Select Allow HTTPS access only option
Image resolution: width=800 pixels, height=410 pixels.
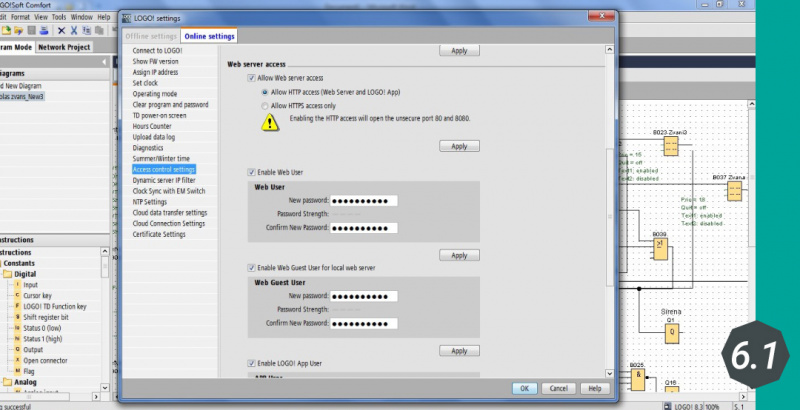coord(265,105)
